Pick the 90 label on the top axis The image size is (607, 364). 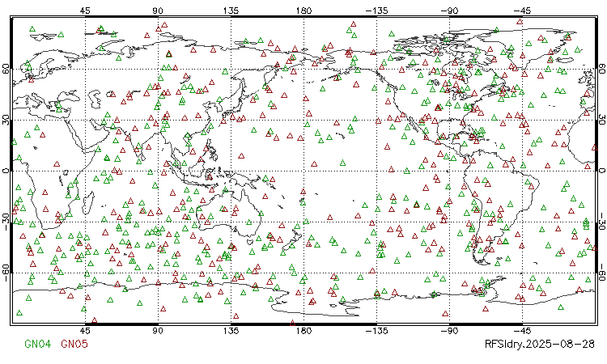click(x=159, y=11)
